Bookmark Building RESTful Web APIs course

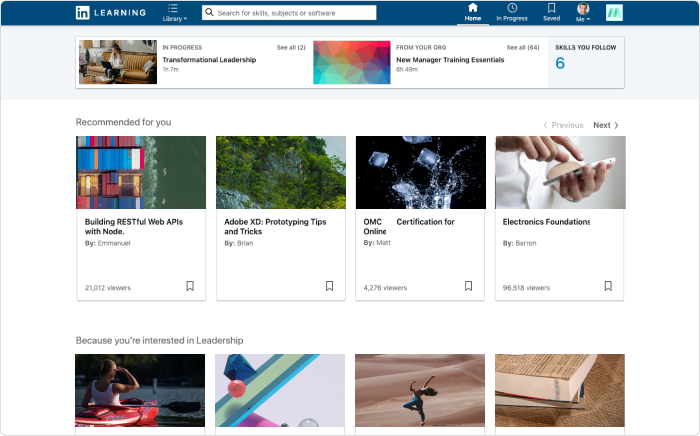coord(190,286)
